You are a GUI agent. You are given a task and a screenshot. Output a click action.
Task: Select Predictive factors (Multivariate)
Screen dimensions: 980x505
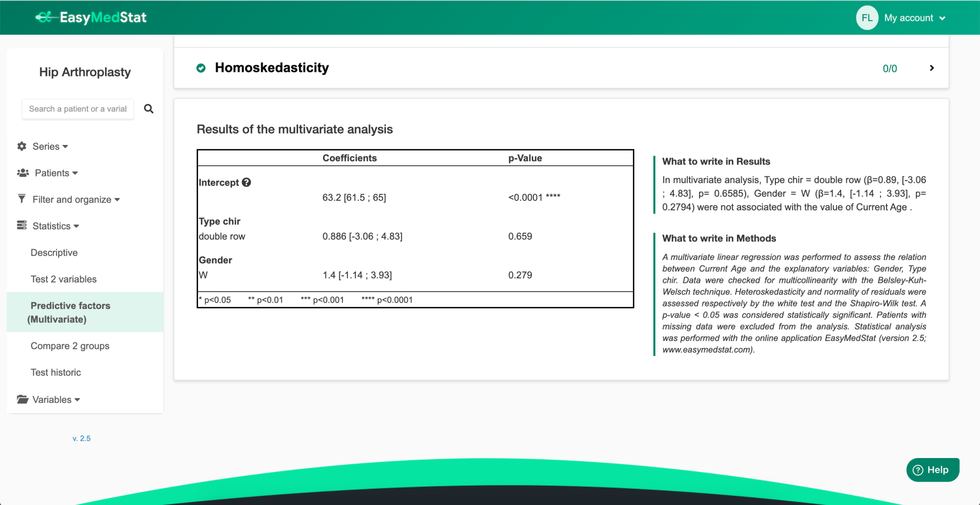85,312
